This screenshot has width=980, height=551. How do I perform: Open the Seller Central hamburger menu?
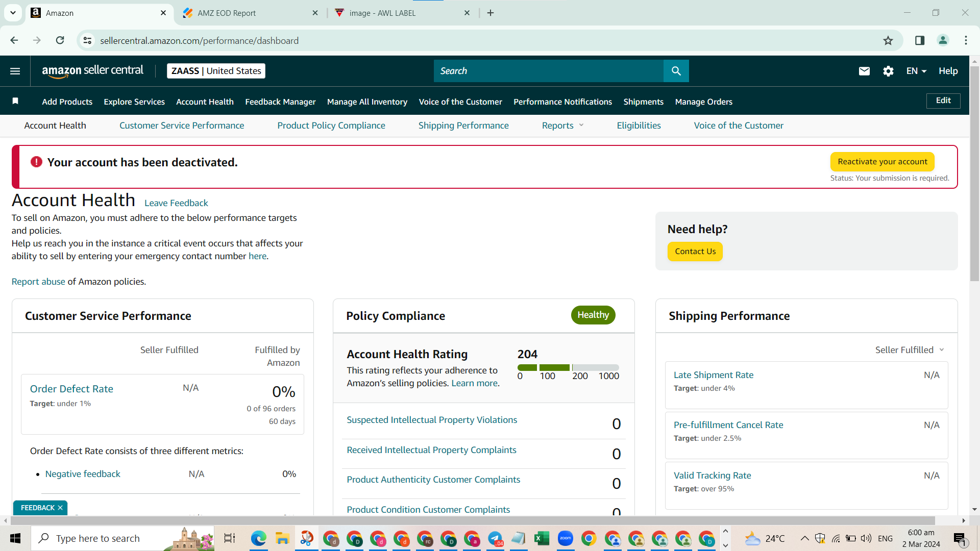pos(15,71)
